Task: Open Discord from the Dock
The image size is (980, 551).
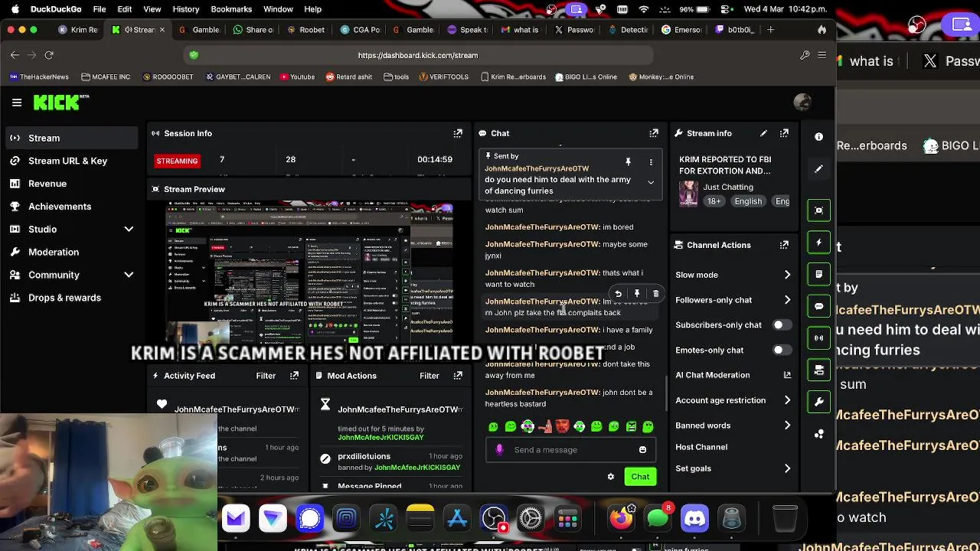Action: click(x=694, y=519)
